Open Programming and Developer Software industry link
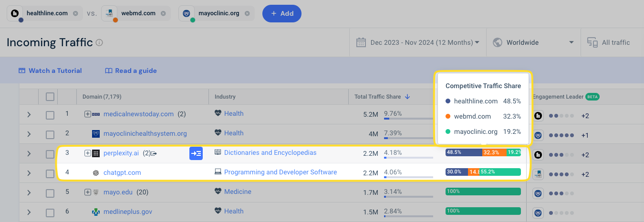 click(280, 172)
